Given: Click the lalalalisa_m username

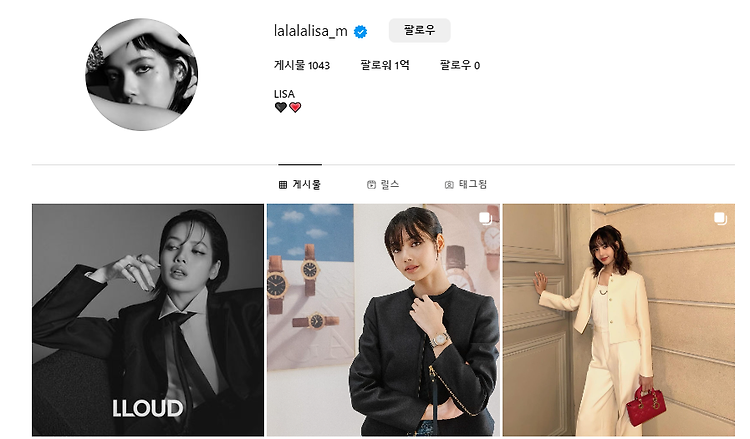Looking at the screenshot, I should 310,31.
